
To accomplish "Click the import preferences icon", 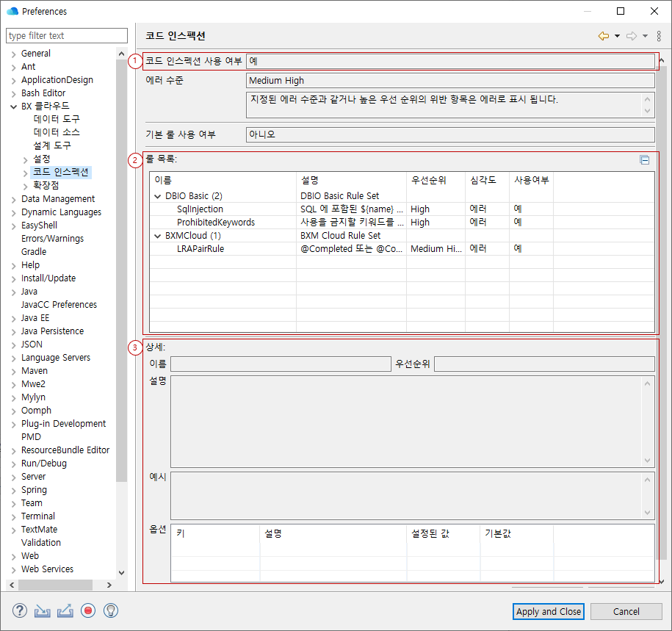I will pos(43,610).
